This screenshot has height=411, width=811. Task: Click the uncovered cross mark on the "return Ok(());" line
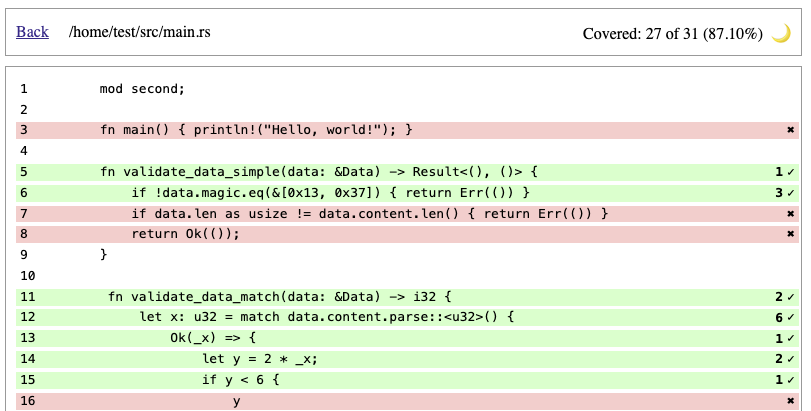click(790, 234)
